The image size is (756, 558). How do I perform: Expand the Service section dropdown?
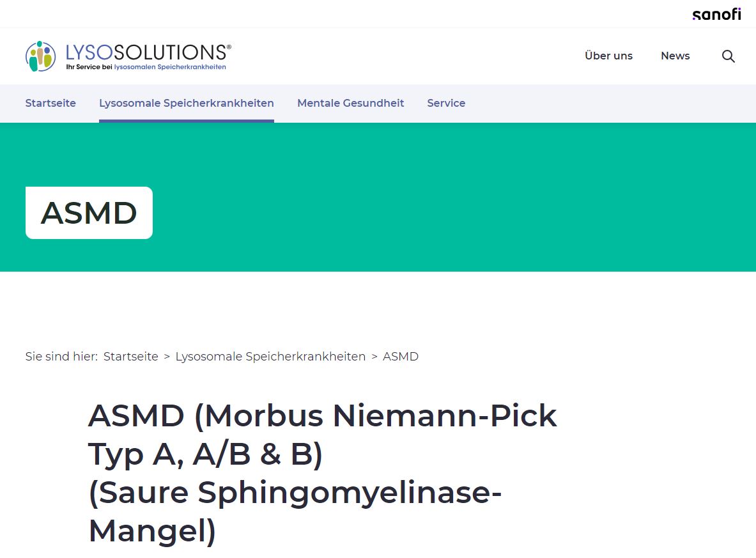coord(446,103)
